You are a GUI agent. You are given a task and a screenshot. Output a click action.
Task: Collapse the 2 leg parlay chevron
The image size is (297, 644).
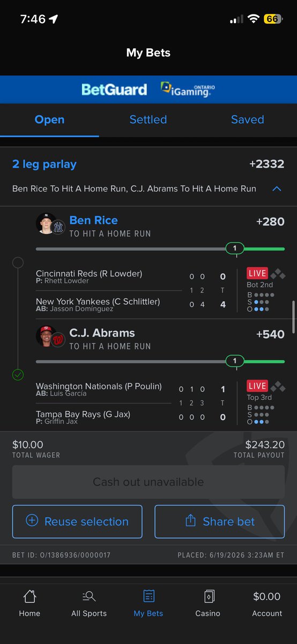277,189
